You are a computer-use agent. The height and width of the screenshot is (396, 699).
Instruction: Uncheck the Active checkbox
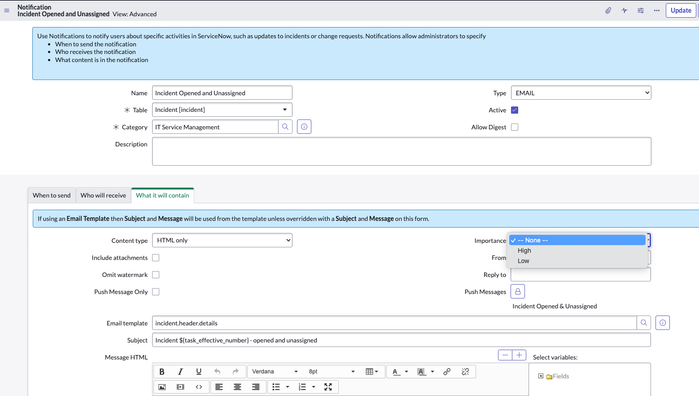(x=514, y=110)
